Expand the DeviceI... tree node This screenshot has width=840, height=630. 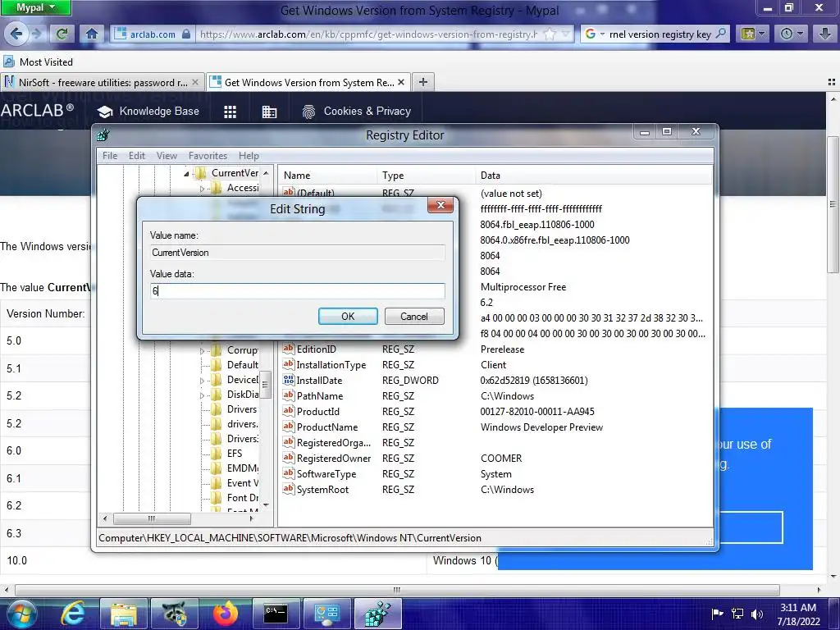coord(202,381)
